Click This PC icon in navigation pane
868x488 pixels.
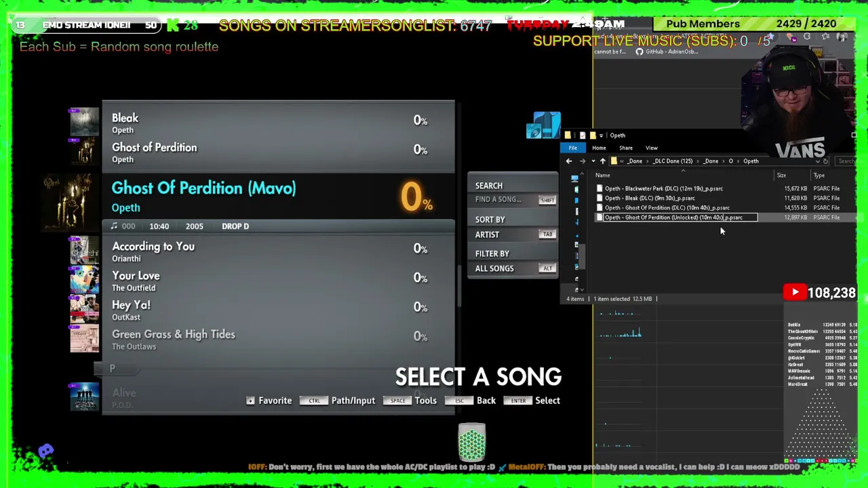tap(575, 179)
